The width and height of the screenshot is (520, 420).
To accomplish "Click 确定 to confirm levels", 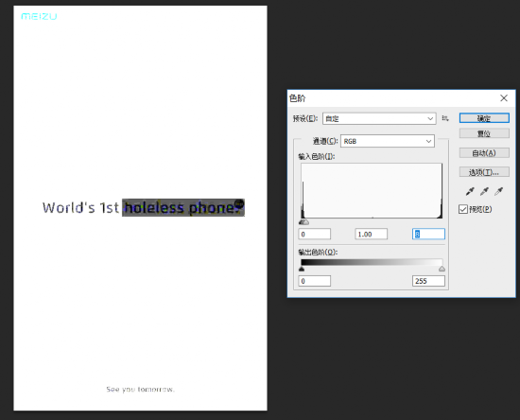I will [484, 118].
